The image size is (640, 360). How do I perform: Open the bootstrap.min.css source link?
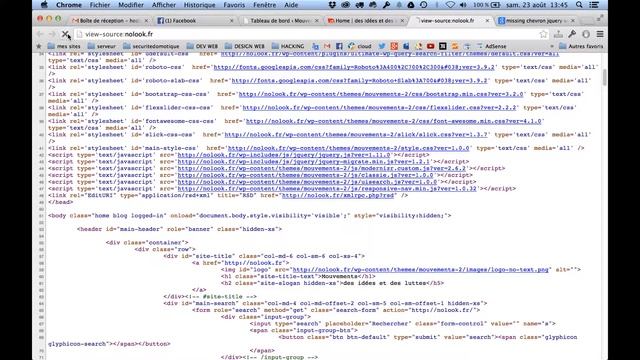[x=381, y=94]
